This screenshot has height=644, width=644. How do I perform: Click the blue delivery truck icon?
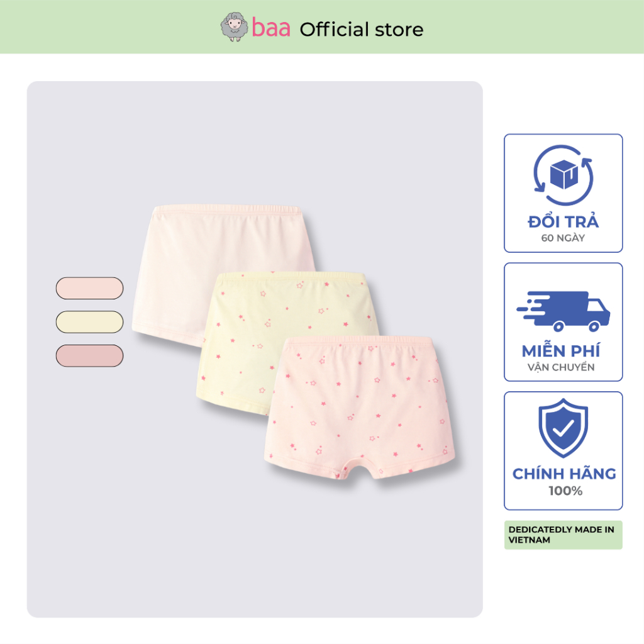[x=563, y=311]
